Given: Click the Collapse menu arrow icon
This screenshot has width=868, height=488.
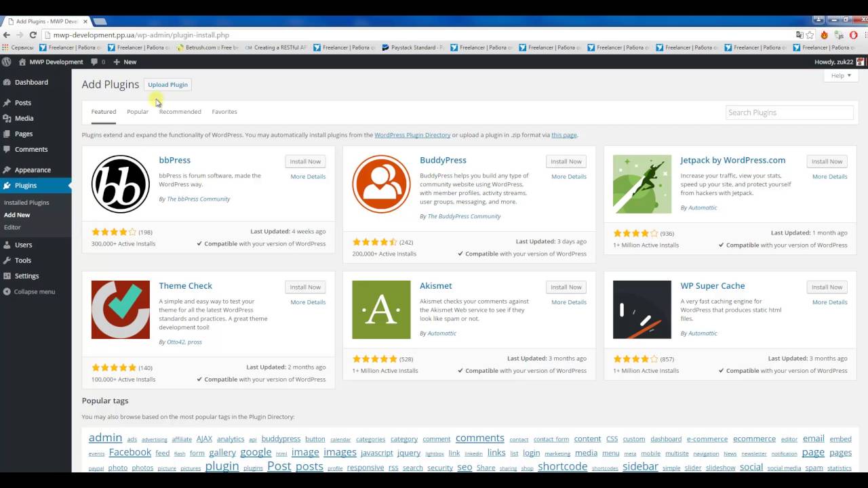Looking at the screenshot, I should pos(7,291).
